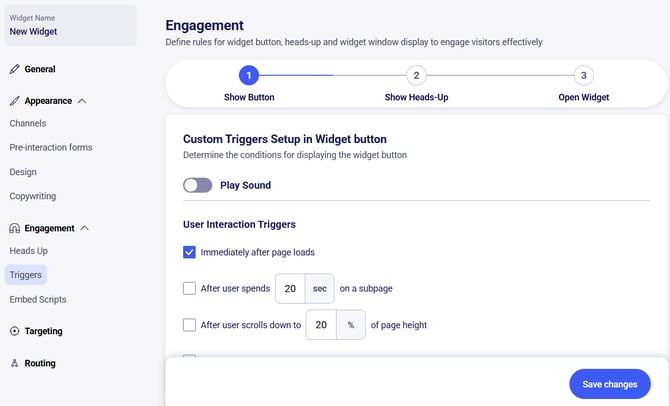The width and height of the screenshot is (670, 406).
Task: Click the scroll percentage input field
Action: 321,325
